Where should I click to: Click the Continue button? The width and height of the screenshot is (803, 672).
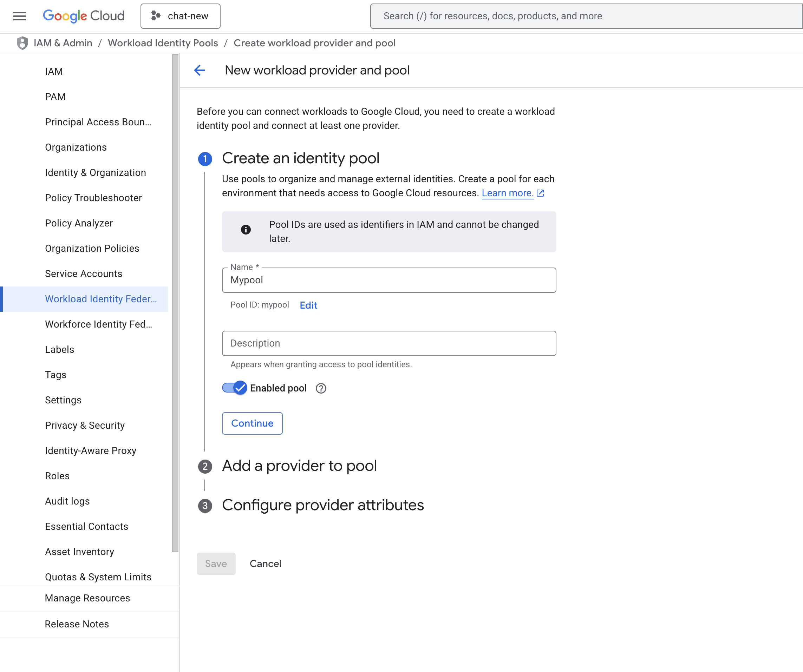(252, 423)
